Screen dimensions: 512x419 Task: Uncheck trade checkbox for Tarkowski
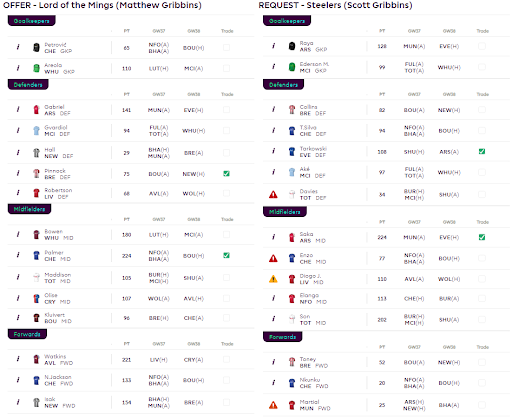tap(482, 151)
